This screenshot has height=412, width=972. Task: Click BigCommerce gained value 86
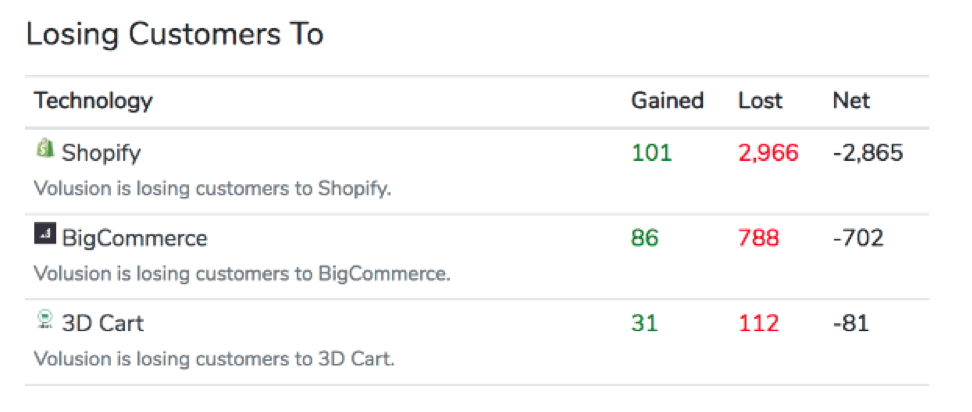click(x=645, y=238)
